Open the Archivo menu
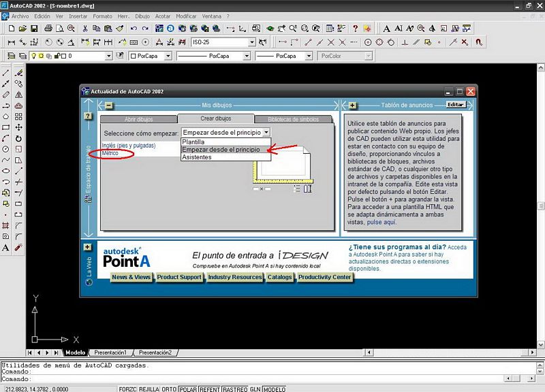545x392 pixels. [20, 16]
